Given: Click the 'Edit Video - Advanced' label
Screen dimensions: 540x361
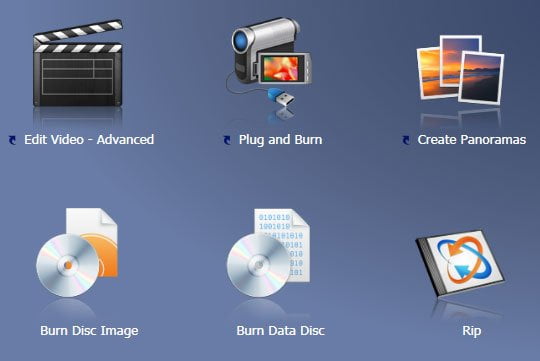Looking at the screenshot, I should 89,140.
